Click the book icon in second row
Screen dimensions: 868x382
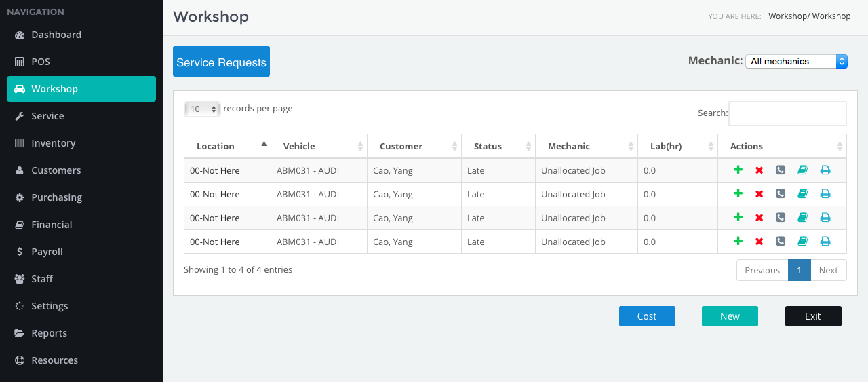tap(803, 194)
